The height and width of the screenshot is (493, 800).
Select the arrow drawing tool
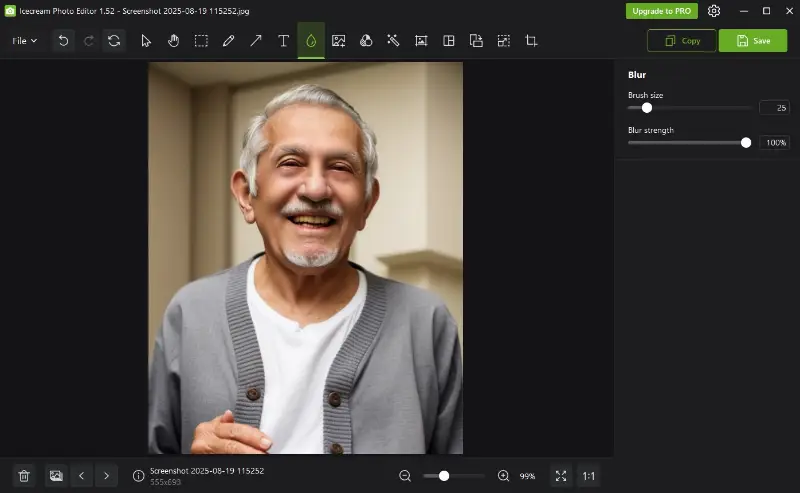point(256,41)
